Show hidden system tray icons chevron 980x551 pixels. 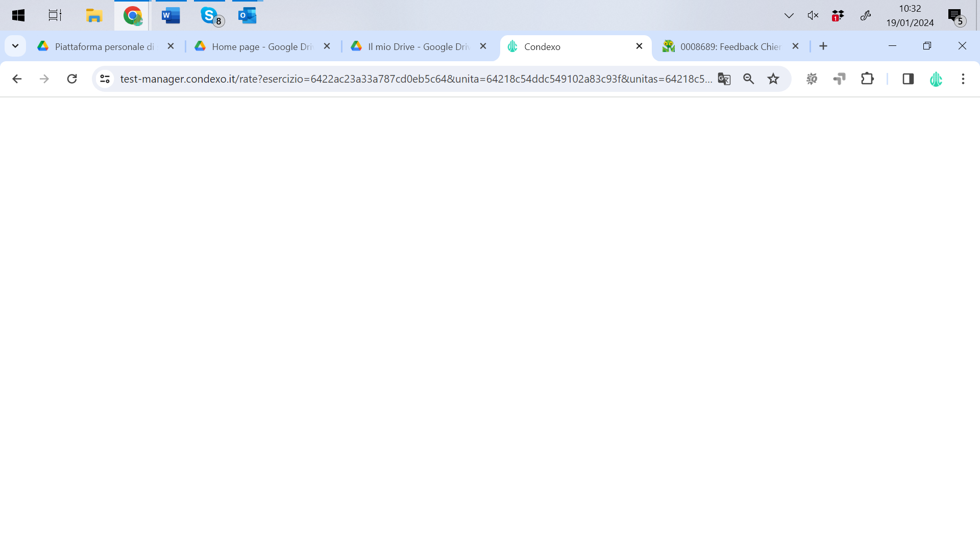[x=789, y=15]
